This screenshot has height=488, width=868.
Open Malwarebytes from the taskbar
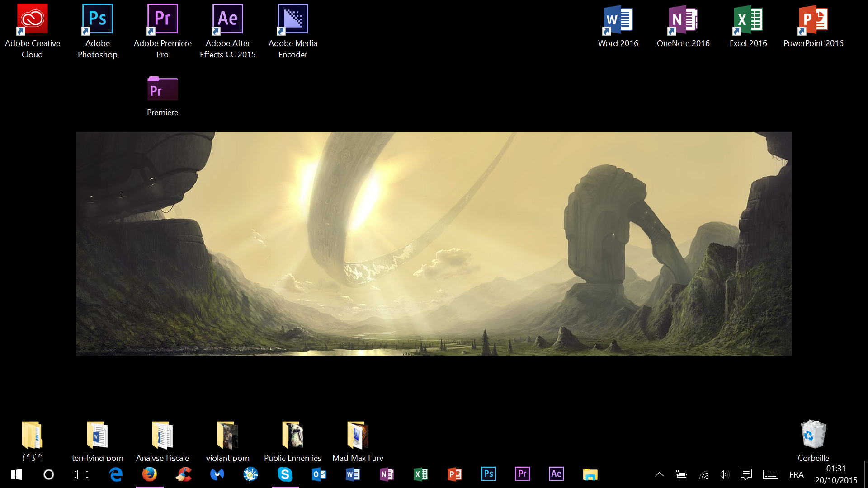tap(217, 474)
